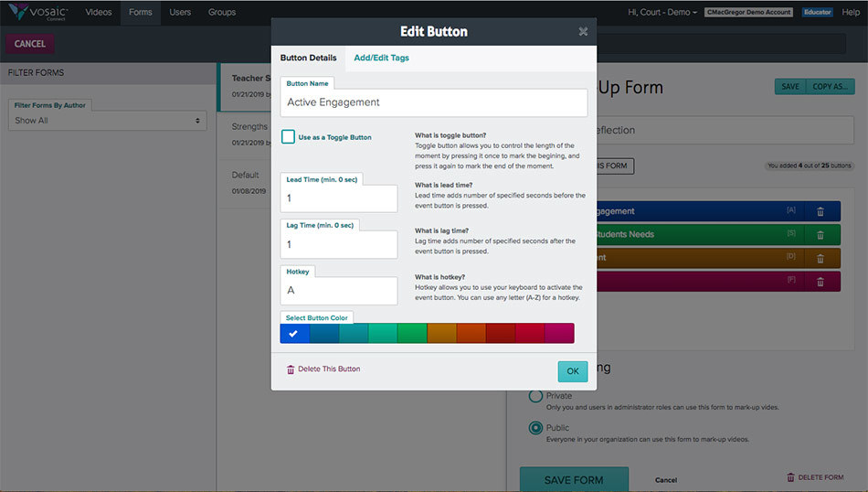Click the green Students Needs button row
Screen dimensions: 868x492
pyautogui.click(x=700, y=235)
